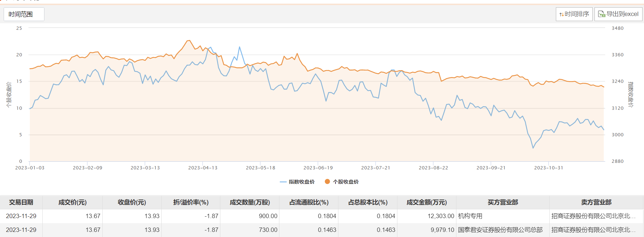Click the orange 个股收盘价 legend dot
The image size is (644, 237).
pyautogui.click(x=327, y=181)
